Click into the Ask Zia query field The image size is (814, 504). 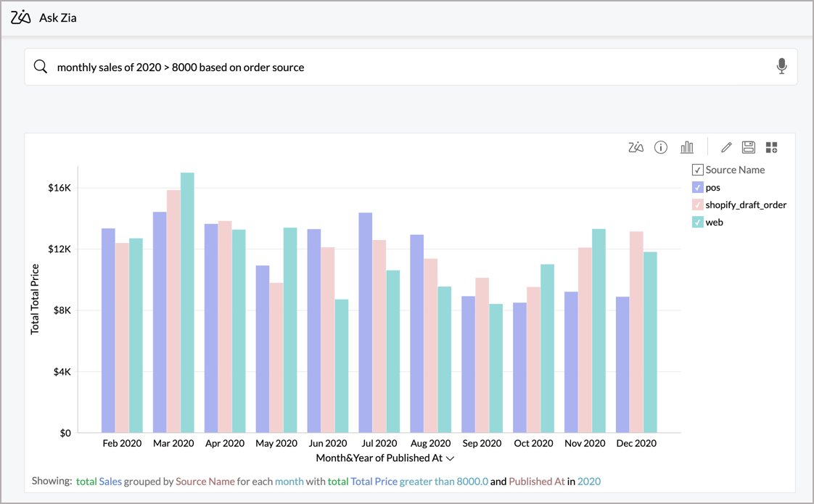click(x=406, y=67)
